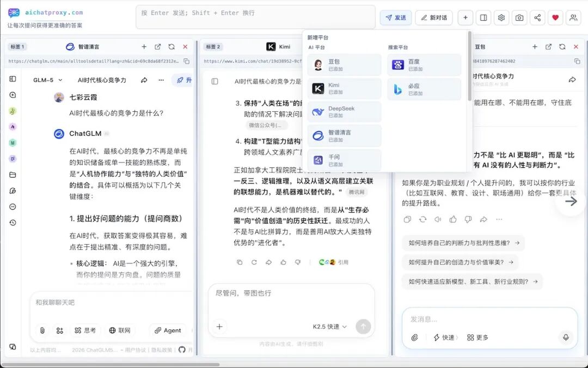Image resolution: width=588 pixels, height=368 pixels.
Task: Click the camera screenshot icon
Action: [x=519, y=17]
